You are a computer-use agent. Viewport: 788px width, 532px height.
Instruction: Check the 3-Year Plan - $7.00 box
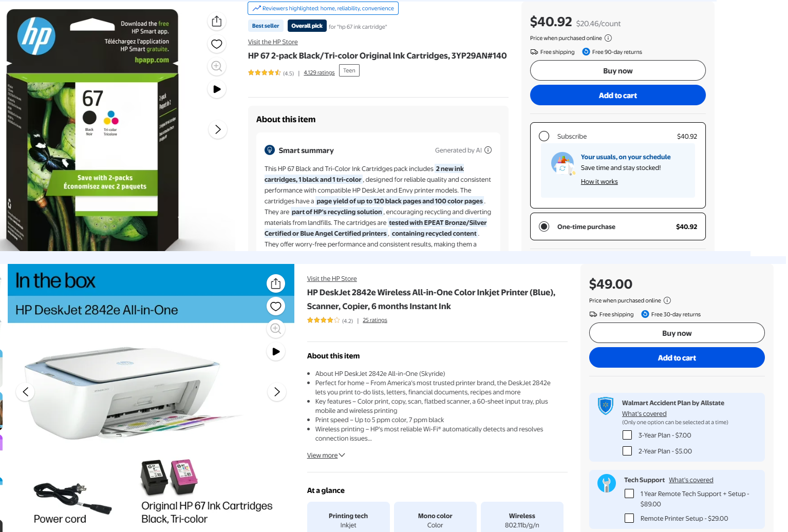click(627, 435)
